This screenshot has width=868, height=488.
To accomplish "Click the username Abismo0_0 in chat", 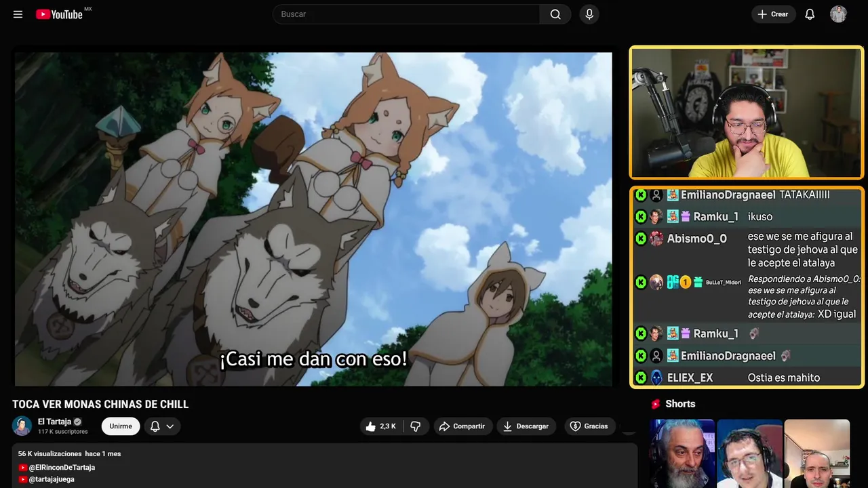I will click(697, 239).
